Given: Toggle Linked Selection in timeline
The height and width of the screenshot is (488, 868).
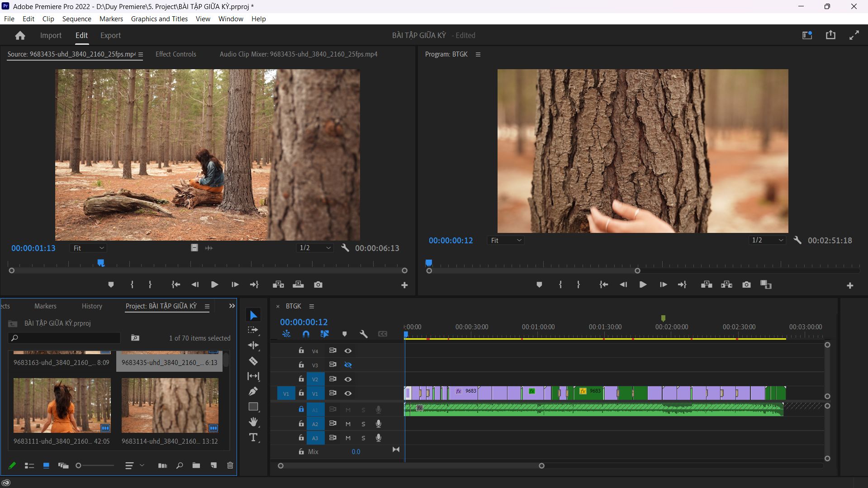Looking at the screenshot, I should pos(325,334).
